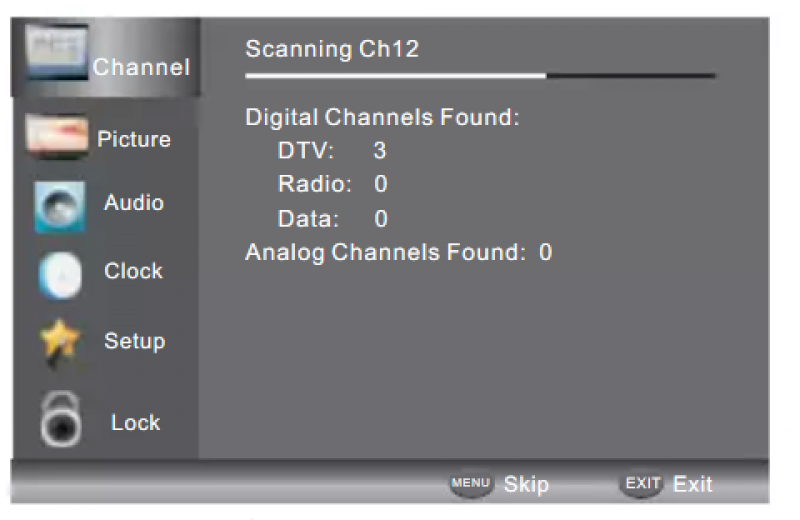Select the Channel menu icon
This screenshot has height=520, width=800.
57,53
